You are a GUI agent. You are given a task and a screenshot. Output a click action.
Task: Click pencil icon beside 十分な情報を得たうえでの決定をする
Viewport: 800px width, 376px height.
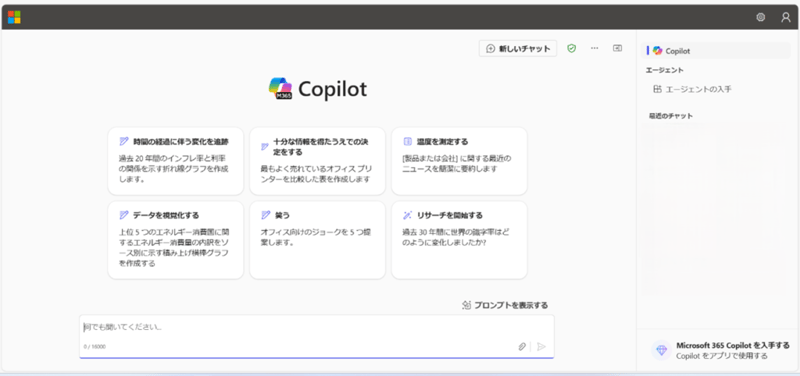click(265, 147)
